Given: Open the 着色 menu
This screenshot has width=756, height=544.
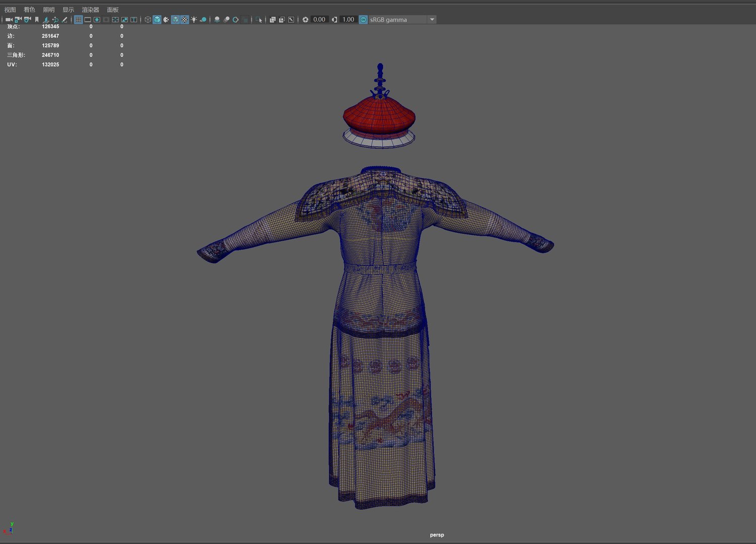Looking at the screenshot, I should (29, 10).
